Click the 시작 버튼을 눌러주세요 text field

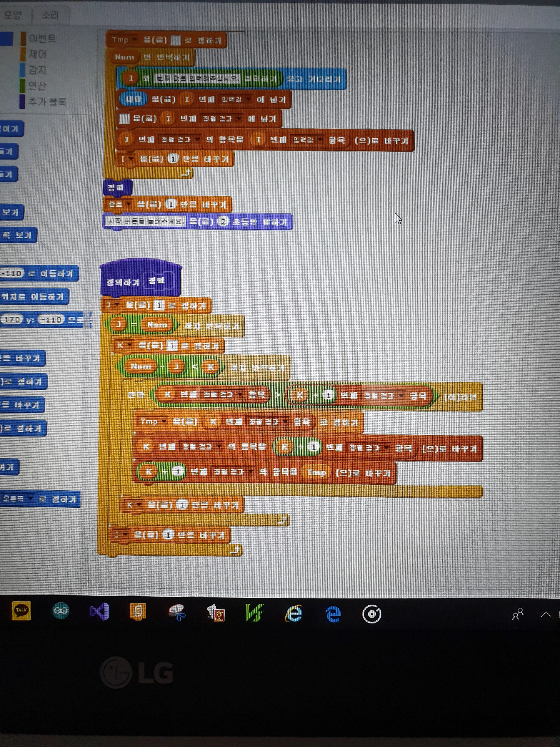pyautogui.click(x=145, y=221)
